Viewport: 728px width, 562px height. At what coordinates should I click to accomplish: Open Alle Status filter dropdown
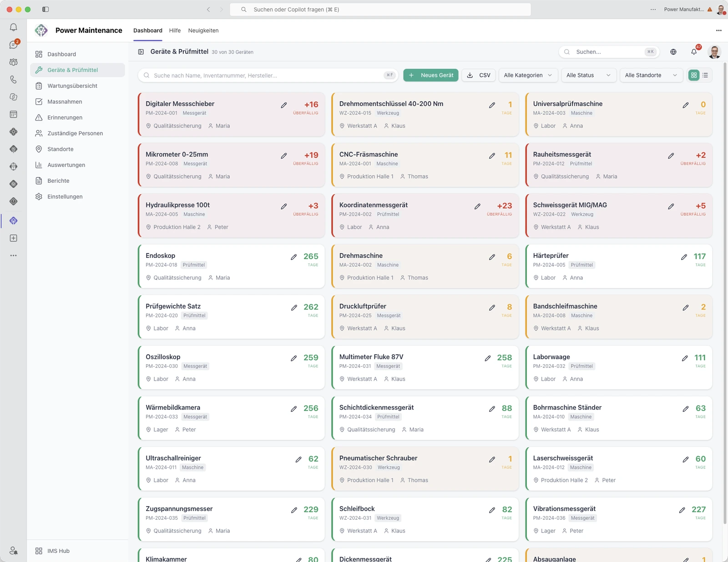click(x=589, y=75)
